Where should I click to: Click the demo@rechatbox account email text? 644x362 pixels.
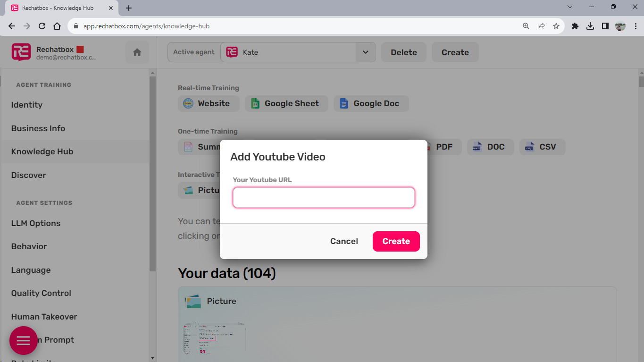pos(66,58)
